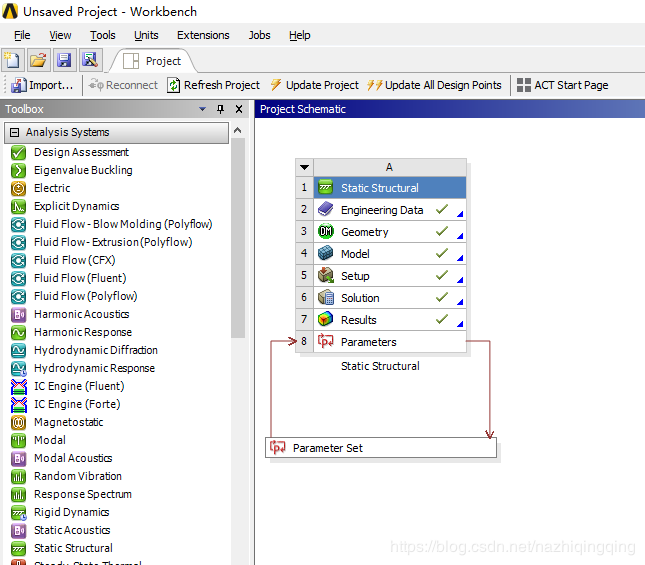Open the Results cell quick-help triangle
Image resolution: width=645 pixels, height=565 pixels.
pyautogui.click(x=460, y=324)
